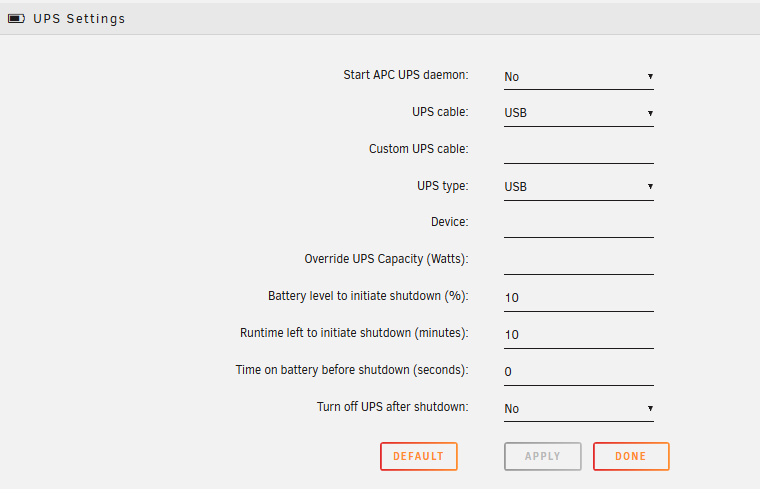This screenshot has width=760, height=489.
Task: Click the UPS Settings header title
Action: (79, 18)
